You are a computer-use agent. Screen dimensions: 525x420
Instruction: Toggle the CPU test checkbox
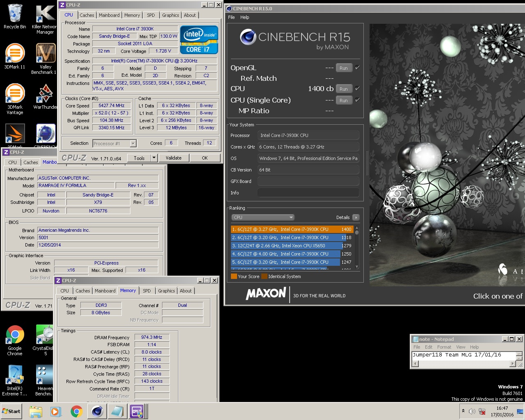(x=357, y=88)
